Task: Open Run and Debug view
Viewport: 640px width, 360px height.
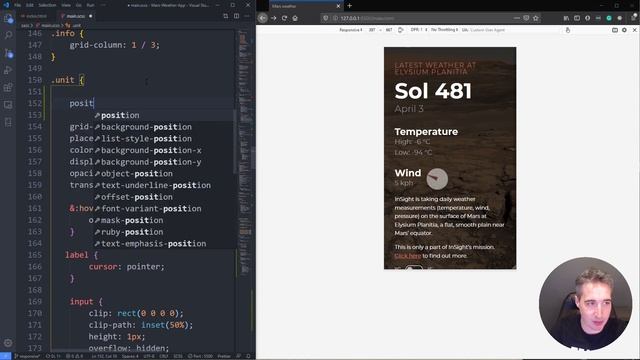Action: [x=8, y=70]
